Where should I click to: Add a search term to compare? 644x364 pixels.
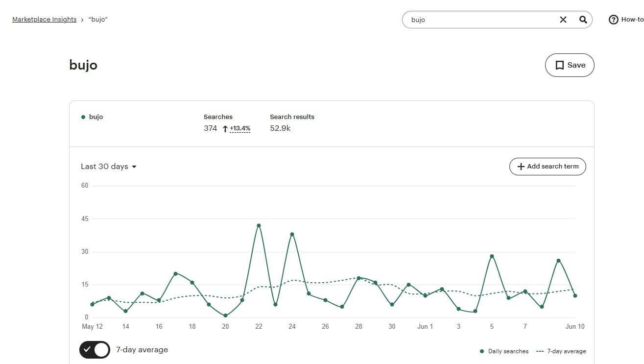[548, 167]
